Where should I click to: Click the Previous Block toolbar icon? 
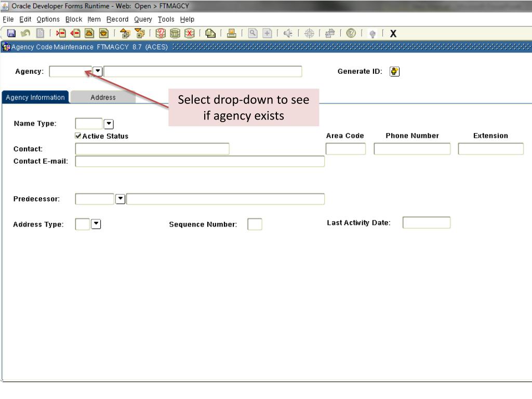click(125, 33)
